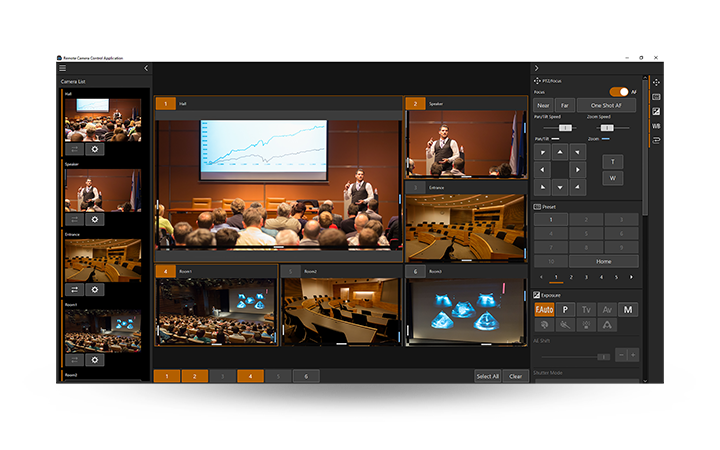Click the Select All button
This screenshot has height=450, width=720.
point(487,376)
